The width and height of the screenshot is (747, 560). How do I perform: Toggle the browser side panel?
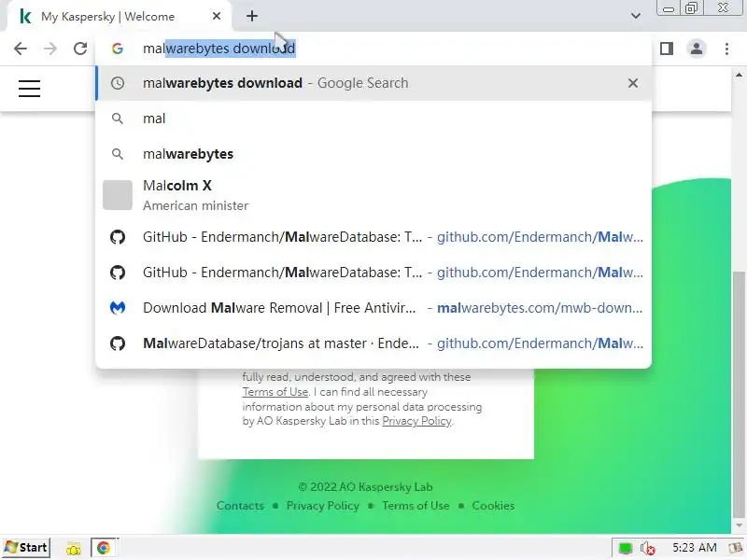coord(667,49)
